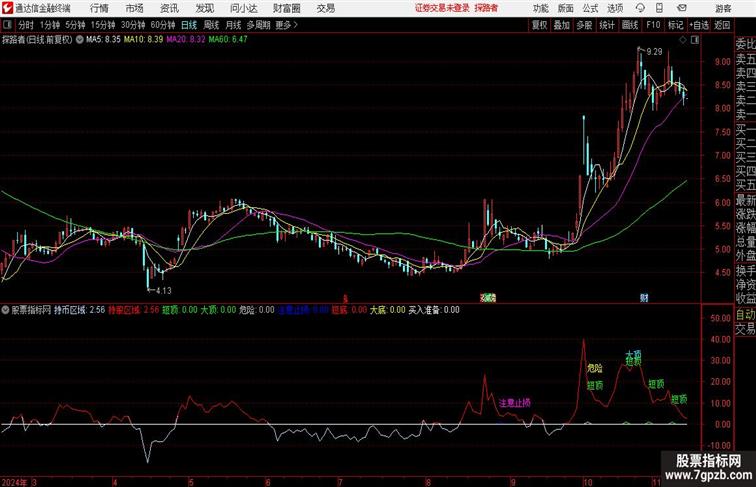Expand the 股票指标网 sub-indicator dropdown arrow
756x487 pixels.
coord(5,310)
